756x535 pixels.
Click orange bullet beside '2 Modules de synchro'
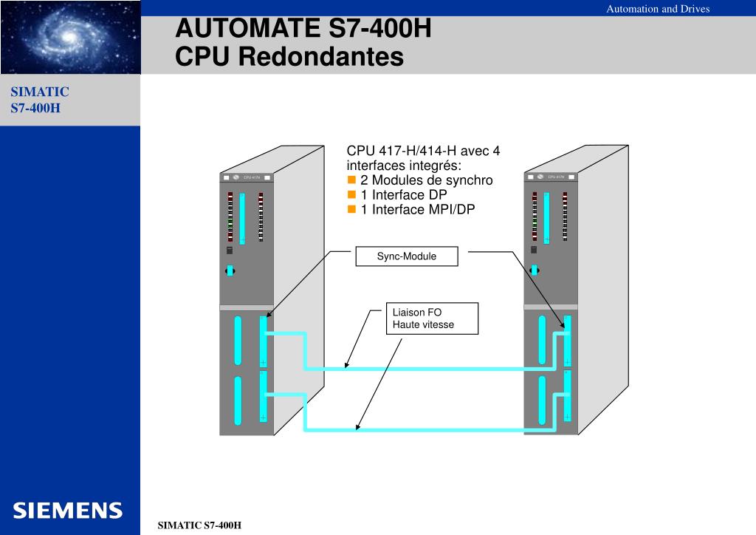pyautogui.click(x=351, y=180)
